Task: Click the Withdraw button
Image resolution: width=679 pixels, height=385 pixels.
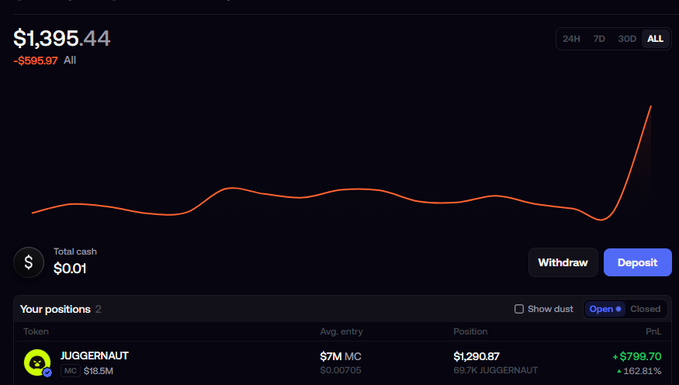Action: click(x=563, y=262)
